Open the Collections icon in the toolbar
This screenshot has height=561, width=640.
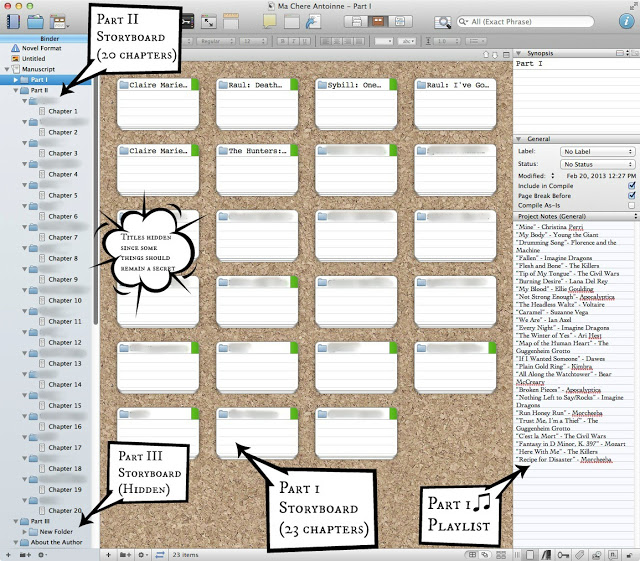coord(36,21)
